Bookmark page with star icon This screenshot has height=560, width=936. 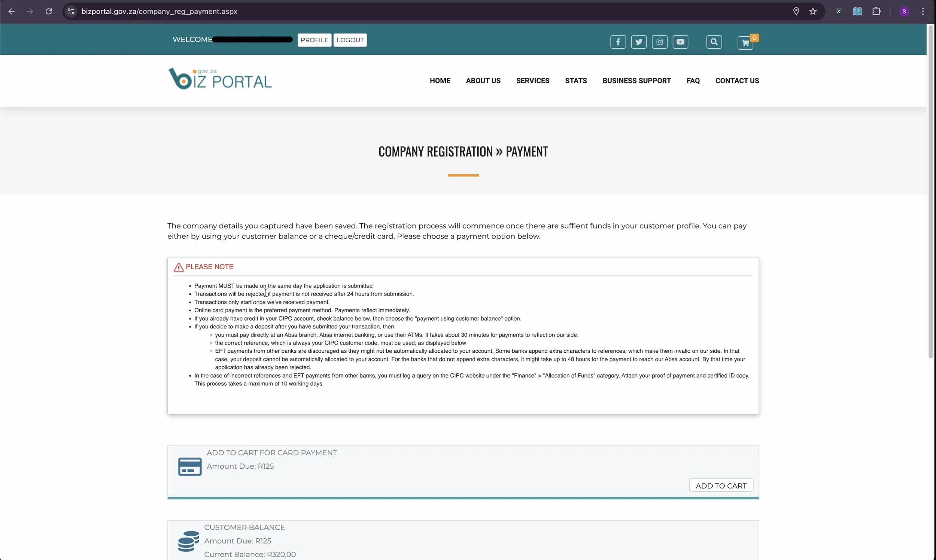point(812,11)
